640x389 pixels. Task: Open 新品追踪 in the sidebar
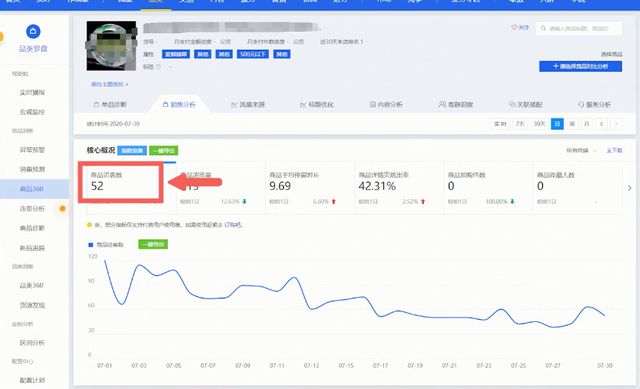pyautogui.click(x=32, y=248)
